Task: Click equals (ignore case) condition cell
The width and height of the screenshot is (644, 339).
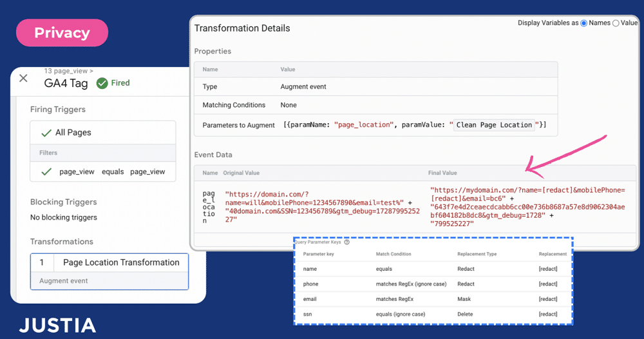Action: (x=401, y=315)
